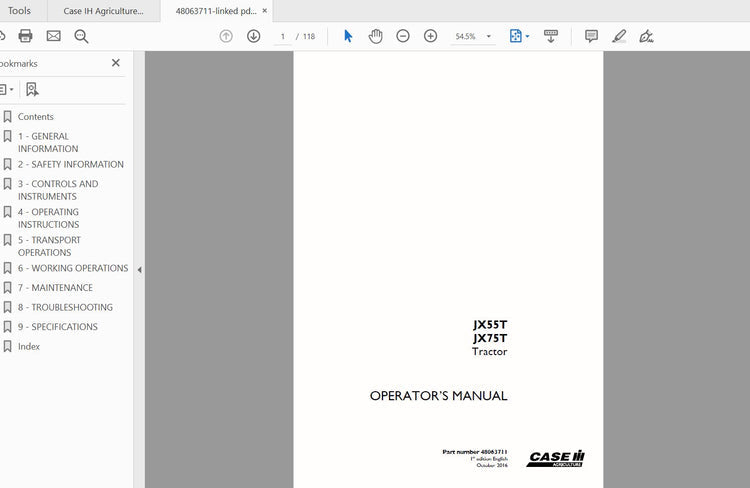Send file by email envelope icon
Viewport: 750px width, 488px height.
pyautogui.click(x=54, y=36)
